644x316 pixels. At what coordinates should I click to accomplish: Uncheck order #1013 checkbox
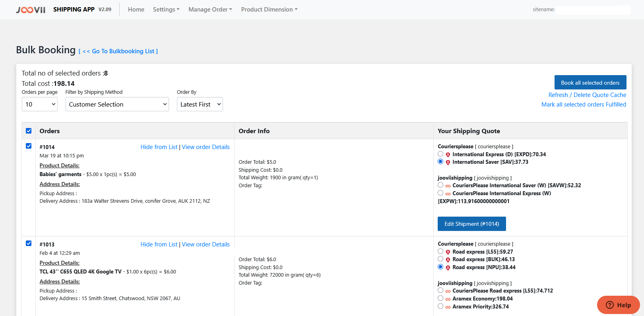[29, 243]
